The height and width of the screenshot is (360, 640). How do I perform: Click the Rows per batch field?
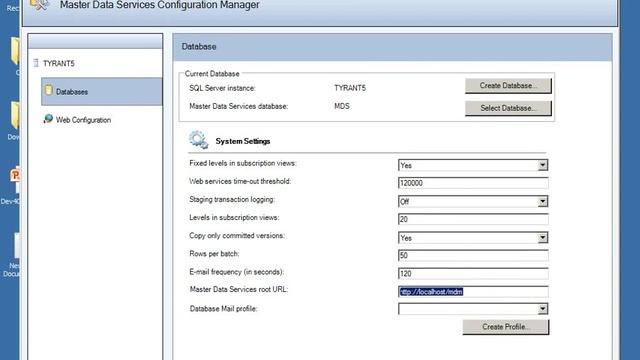tap(473, 256)
